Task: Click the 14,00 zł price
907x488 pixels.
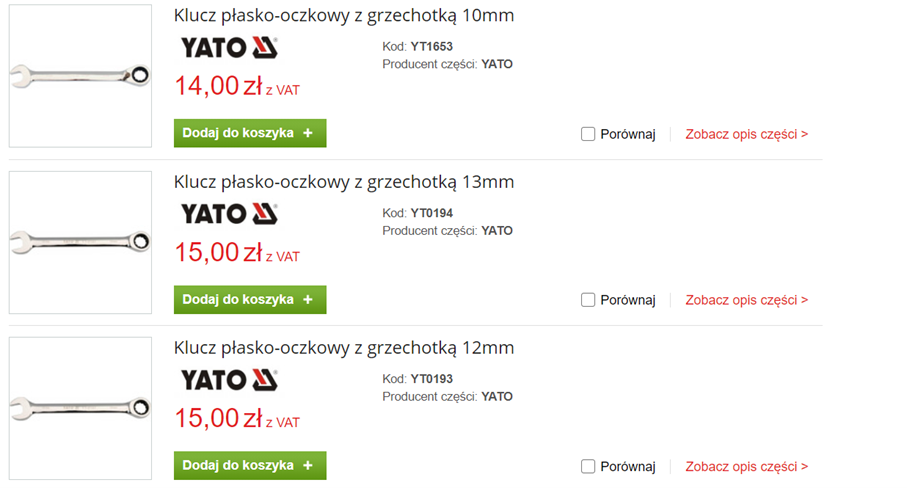Action: [x=218, y=86]
